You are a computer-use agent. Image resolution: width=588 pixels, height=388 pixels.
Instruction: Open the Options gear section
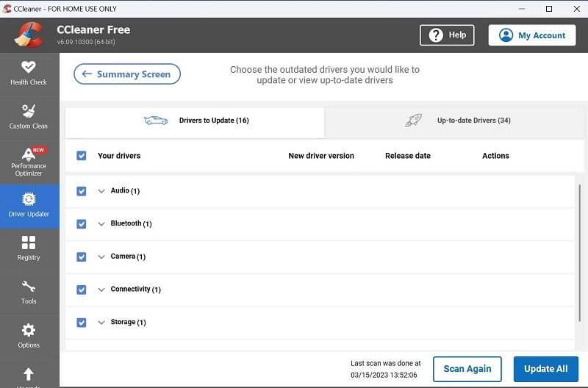tap(29, 337)
